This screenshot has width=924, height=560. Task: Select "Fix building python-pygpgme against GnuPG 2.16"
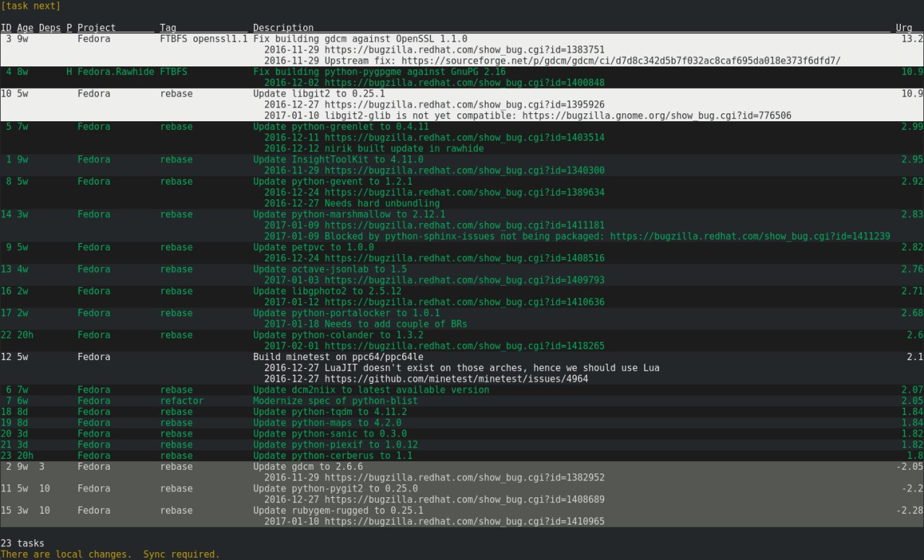(x=380, y=71)
